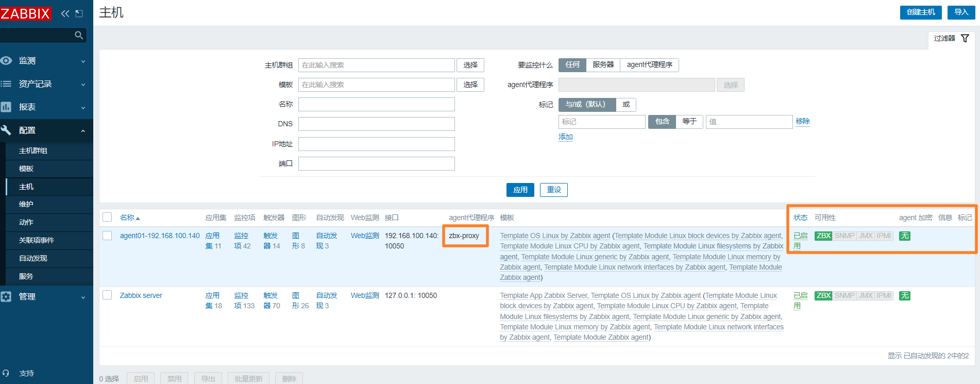Open 自动发现 submenu item

tap(33, 258)
